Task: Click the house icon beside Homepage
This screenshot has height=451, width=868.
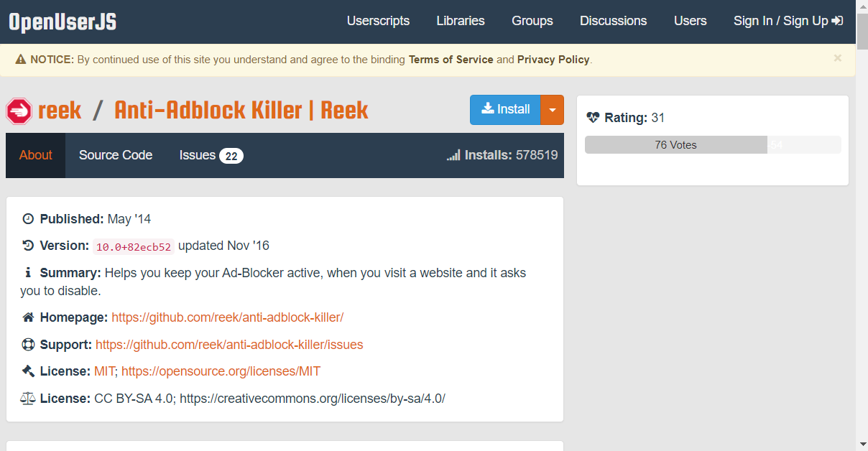Action: (28, 317)
